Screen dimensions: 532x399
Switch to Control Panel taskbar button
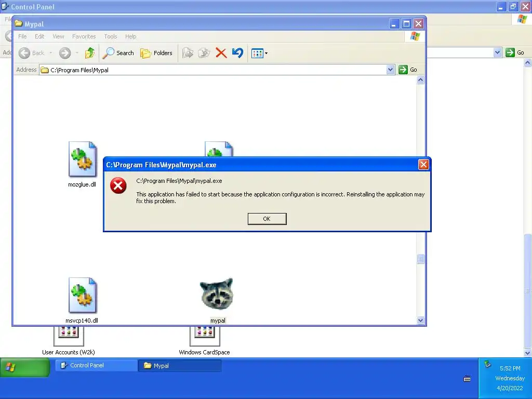96,365
